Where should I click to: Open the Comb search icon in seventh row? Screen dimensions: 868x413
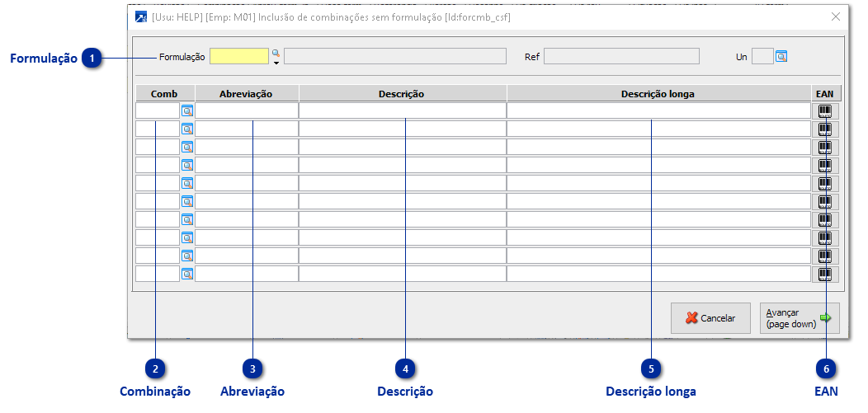tap(187, 219)
